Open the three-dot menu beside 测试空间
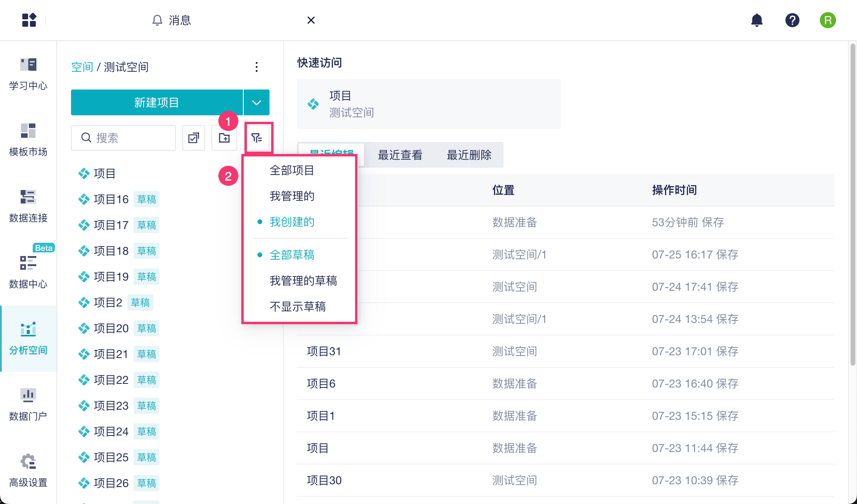Viewport: 857px width, 504px height. tap(257, 67)
